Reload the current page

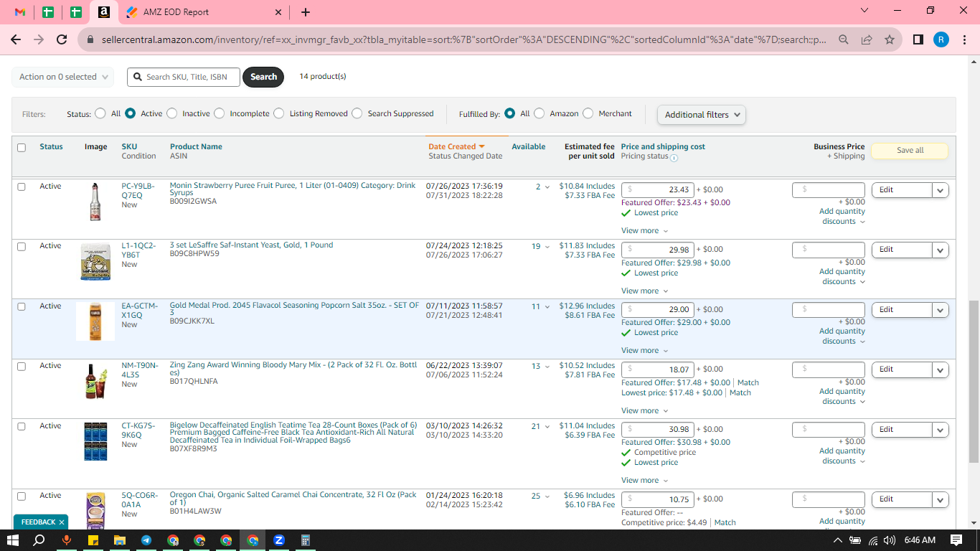click(x=62, y=39)
